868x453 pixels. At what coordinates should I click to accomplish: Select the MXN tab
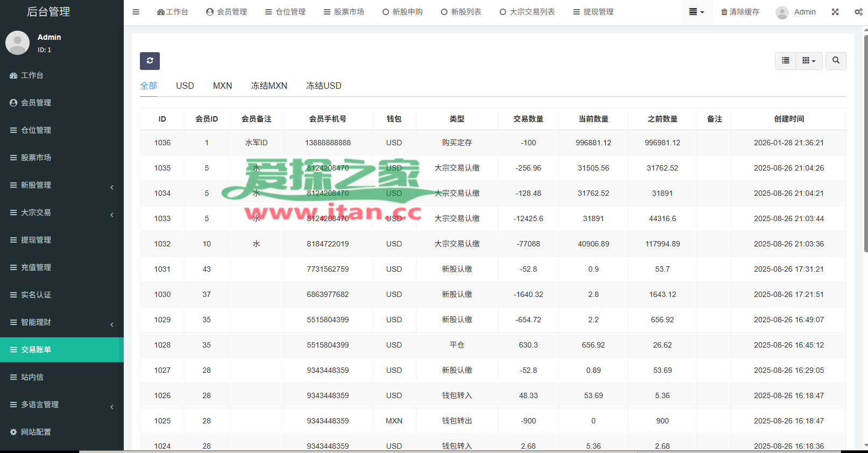(x=222, y=86)
